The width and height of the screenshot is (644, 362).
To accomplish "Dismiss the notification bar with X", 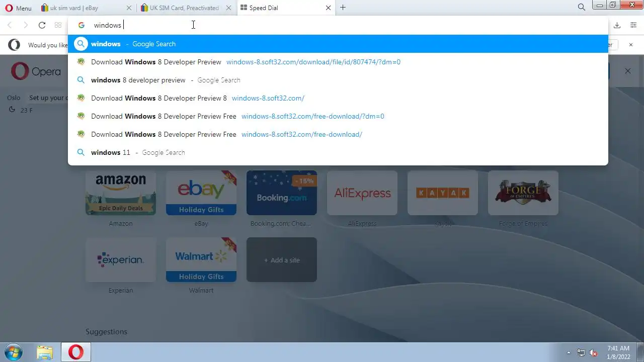I will [631, 45].
